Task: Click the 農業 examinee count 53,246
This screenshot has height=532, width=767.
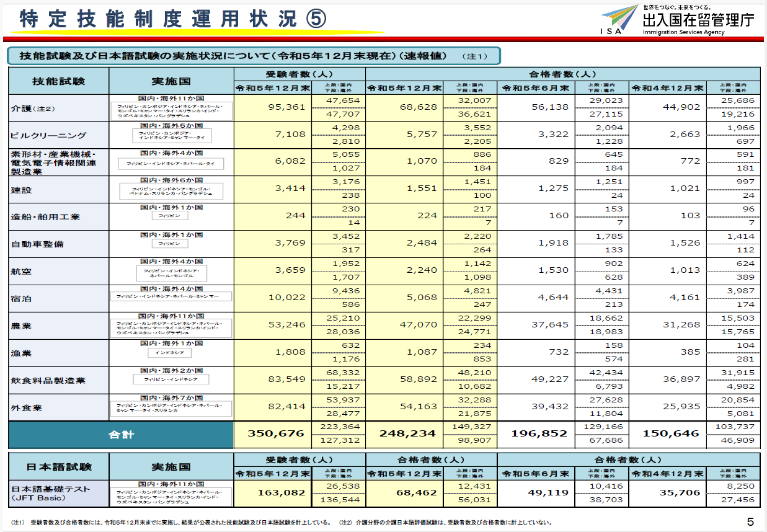Action: pyautogui.click(x=286, y=324)
